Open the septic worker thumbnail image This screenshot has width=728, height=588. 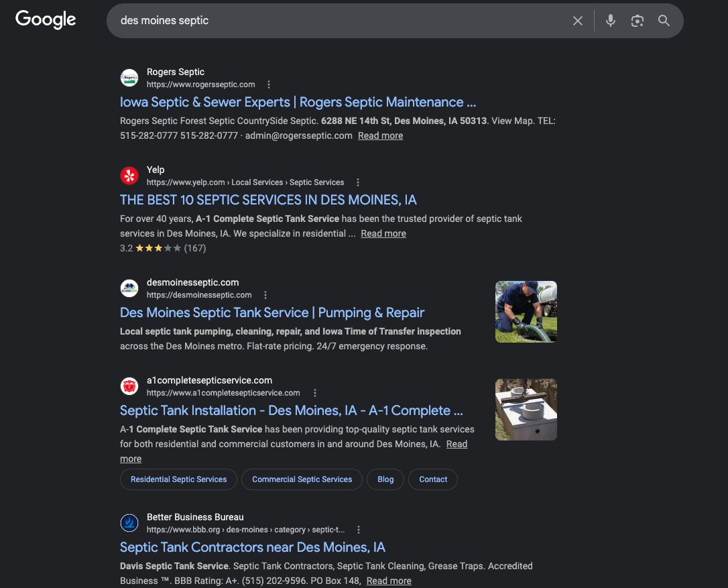[x=526, y=312]
